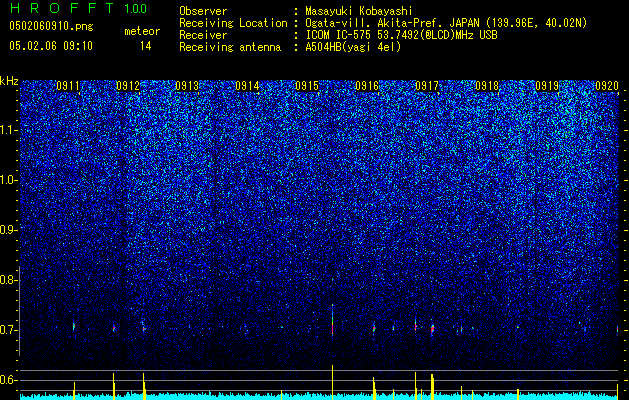
Task: Click the 0916 time marker
Action: coord(367,86)
